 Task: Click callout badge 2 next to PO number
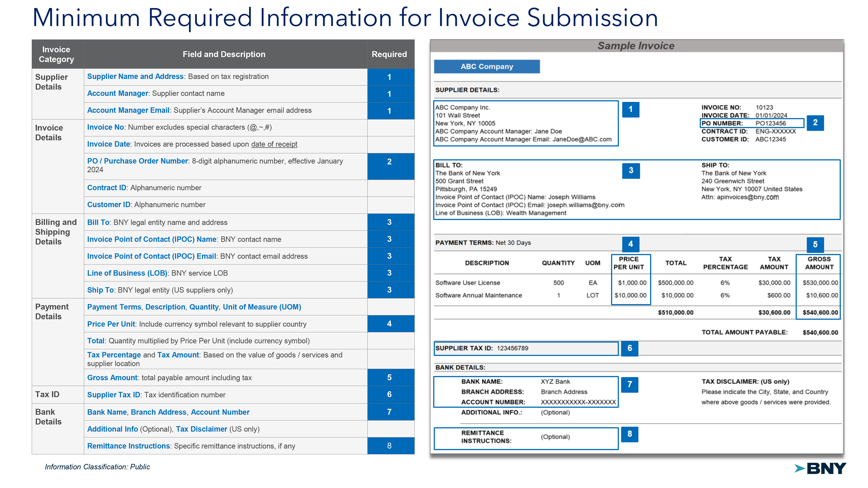click(x=815, y=123)
